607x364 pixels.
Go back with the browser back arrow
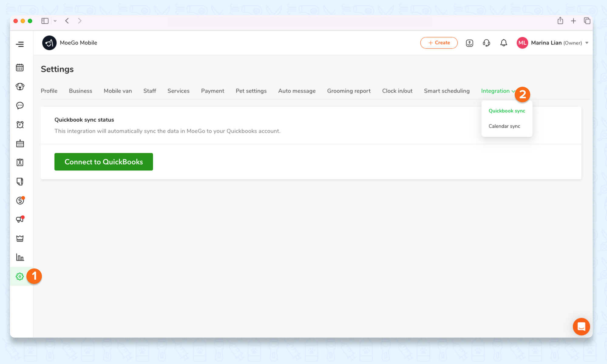coord(67,21)
